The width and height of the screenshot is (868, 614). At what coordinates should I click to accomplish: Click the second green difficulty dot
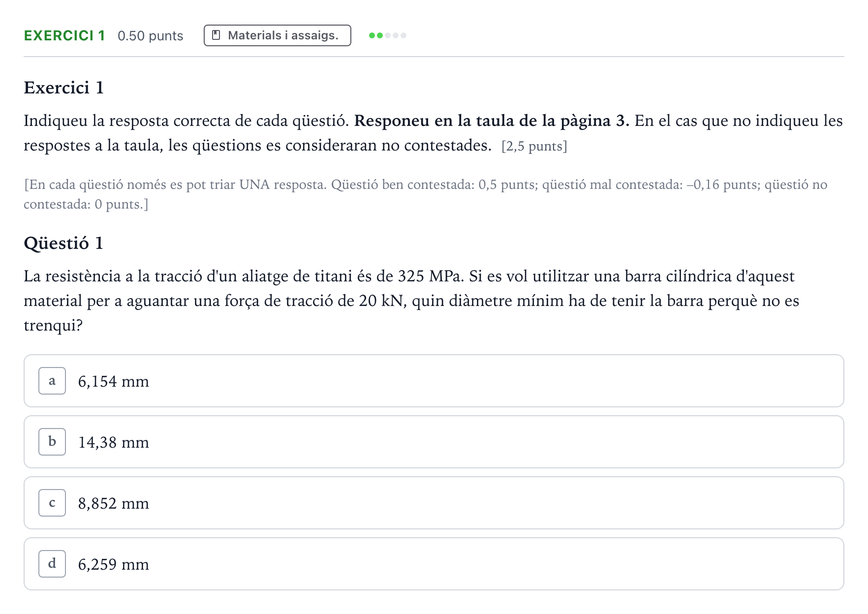380,35
